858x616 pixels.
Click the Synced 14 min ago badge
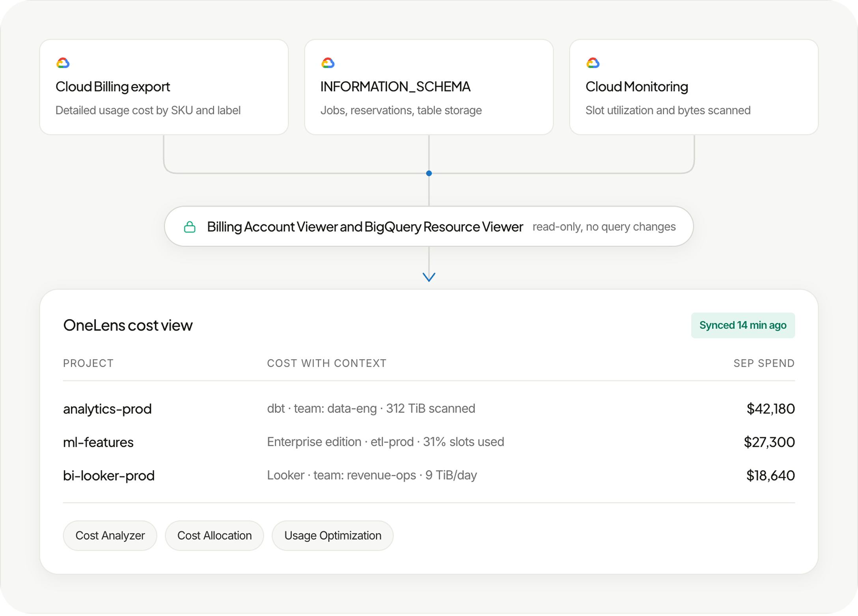pos(743,325)
